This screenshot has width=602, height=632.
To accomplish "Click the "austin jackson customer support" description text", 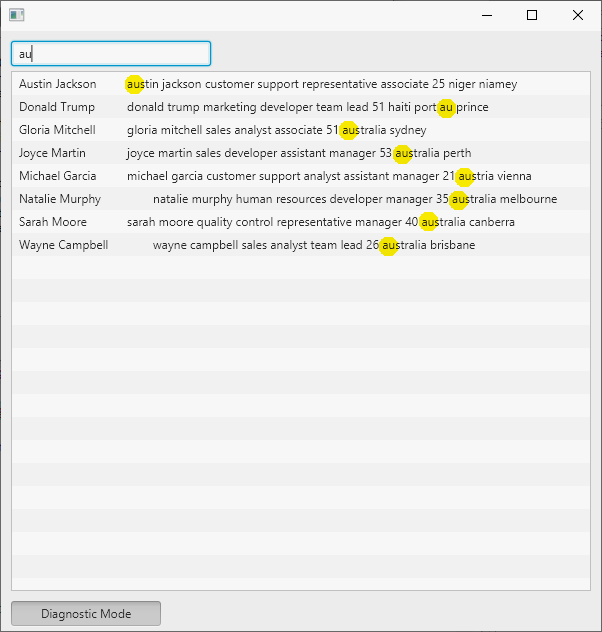I will (322, 84).
